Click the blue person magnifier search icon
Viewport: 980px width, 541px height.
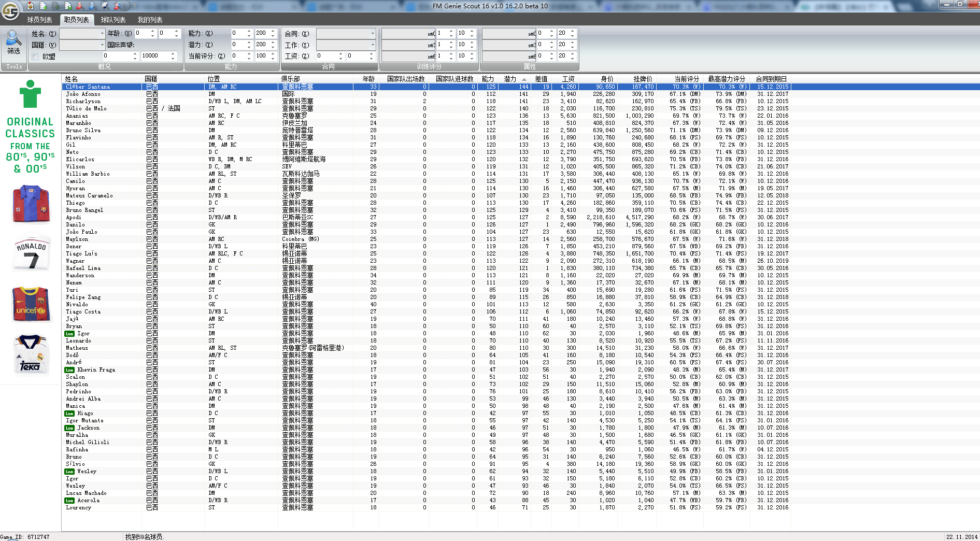point(92,6)
